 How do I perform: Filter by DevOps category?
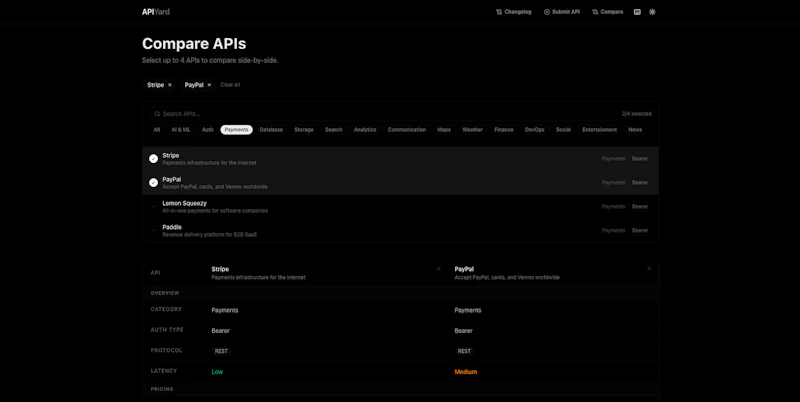point(534,130)
